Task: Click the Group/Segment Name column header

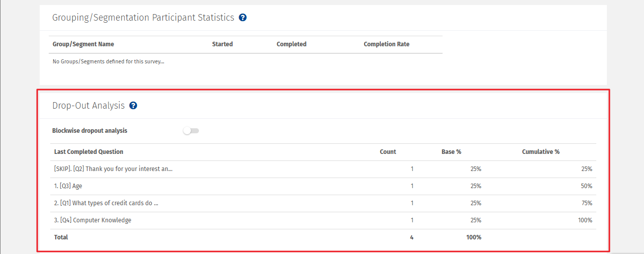Action: (x=83, y=44)
